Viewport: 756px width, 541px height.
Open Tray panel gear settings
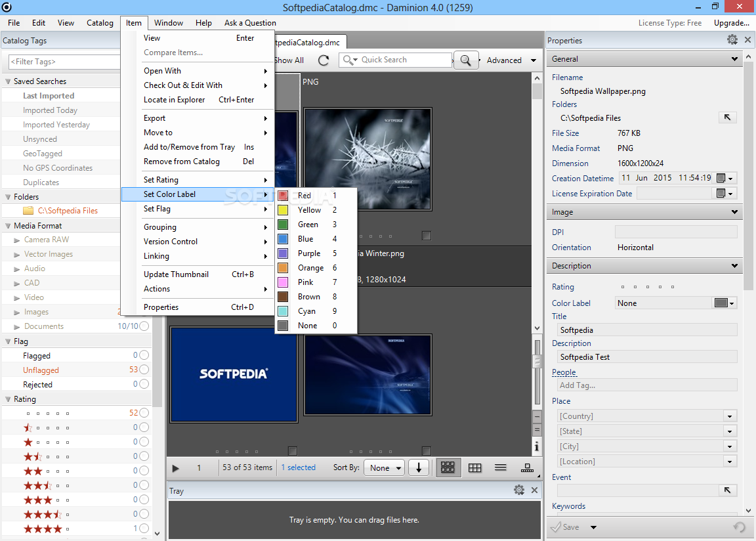[519, 490]
